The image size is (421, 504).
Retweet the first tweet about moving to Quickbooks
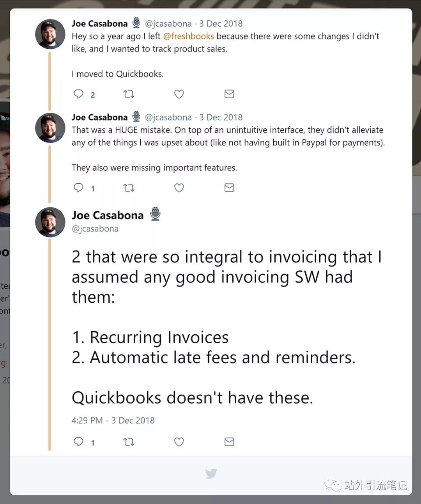tap(129, 94)
